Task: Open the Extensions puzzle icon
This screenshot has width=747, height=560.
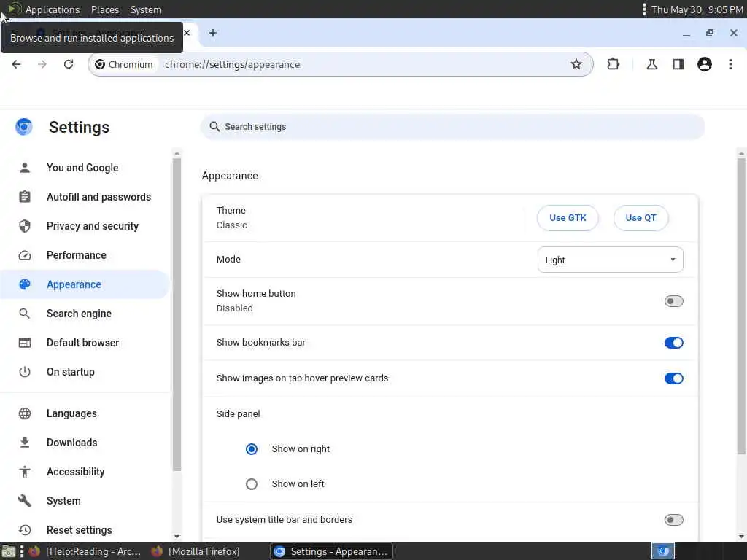Action: [613, 64]
